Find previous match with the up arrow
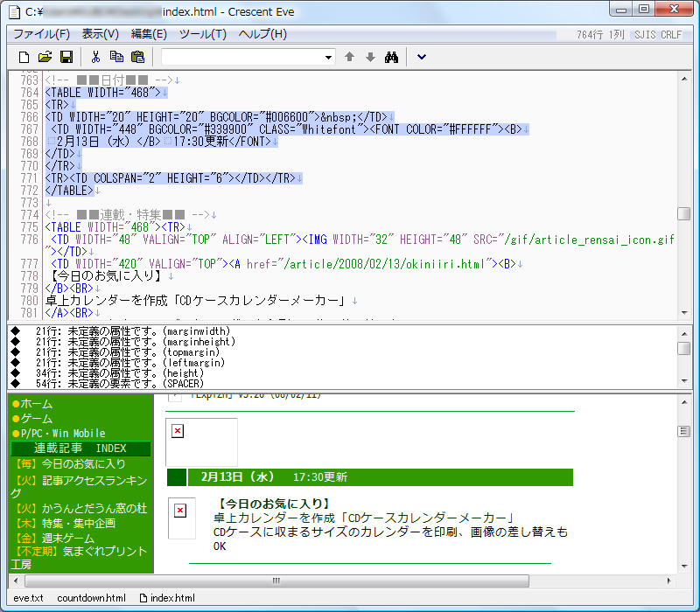This screenshot has width=700, height=612. tap(349, 57)
